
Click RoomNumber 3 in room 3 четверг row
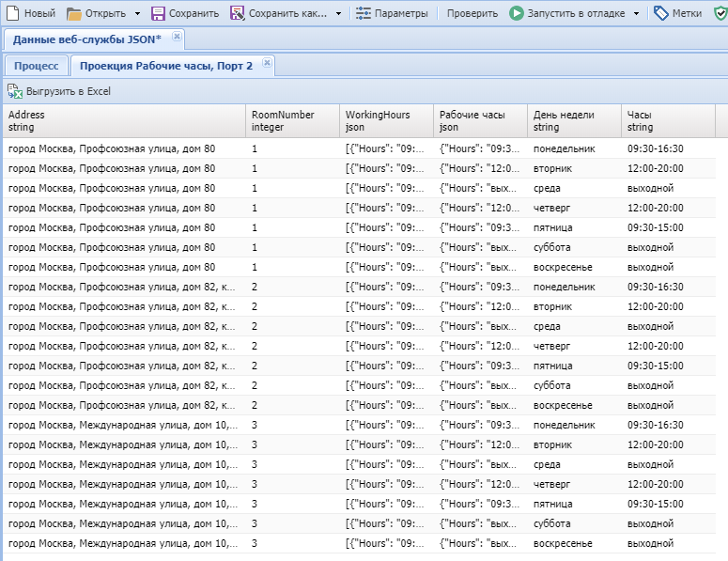coord(254,484)
